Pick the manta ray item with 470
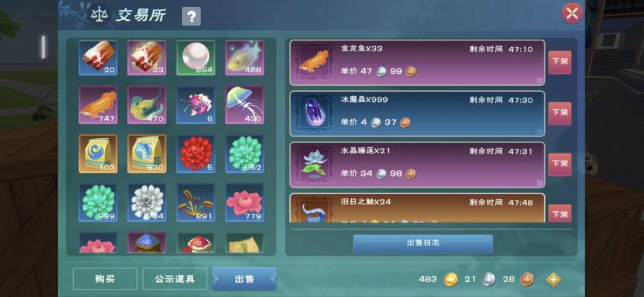The width and height of the screenshot is (644, 297). (x=146, y=105)
